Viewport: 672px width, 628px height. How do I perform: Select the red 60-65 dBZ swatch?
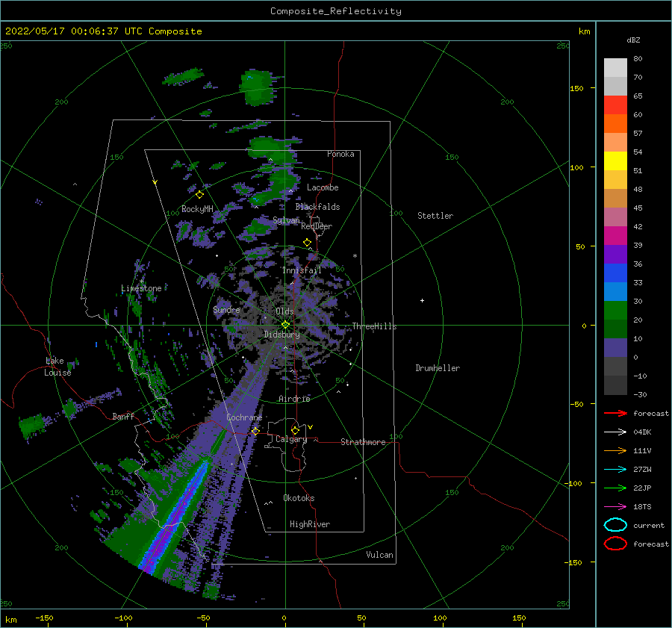pos(615,105)
